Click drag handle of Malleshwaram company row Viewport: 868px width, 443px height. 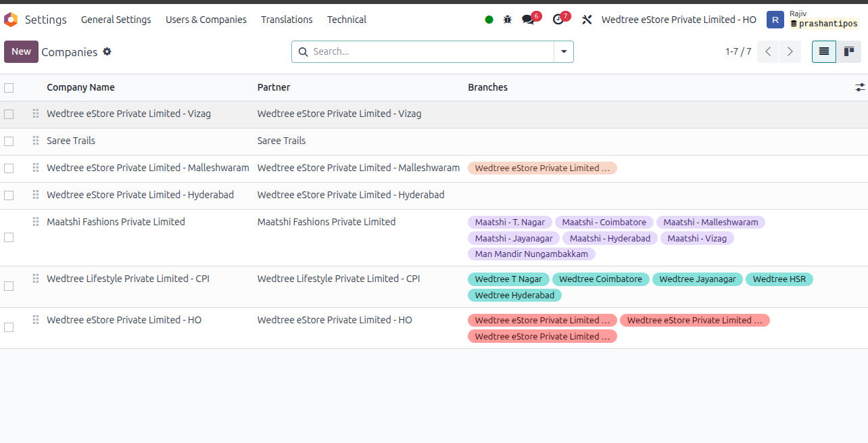coord(36,168)
